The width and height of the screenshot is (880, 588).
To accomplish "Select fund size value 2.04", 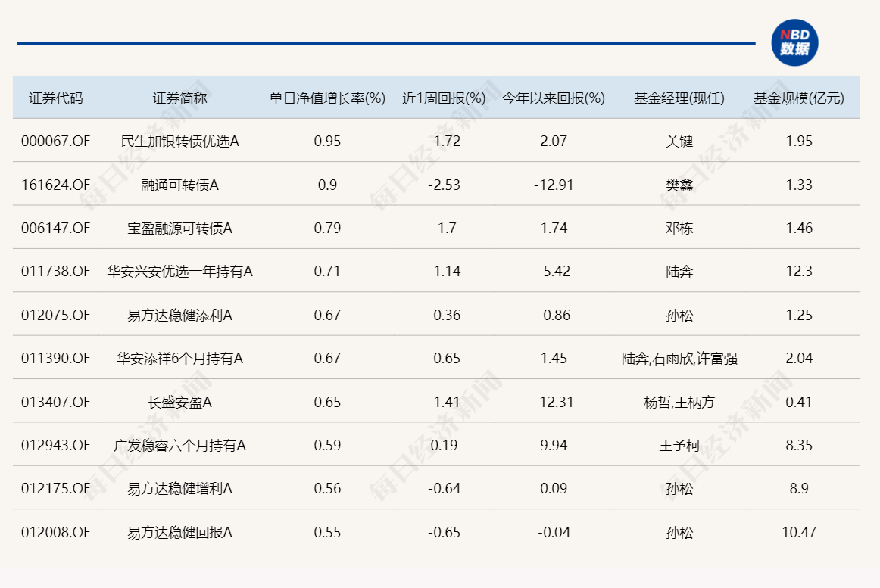I will (x=799, y=358).
